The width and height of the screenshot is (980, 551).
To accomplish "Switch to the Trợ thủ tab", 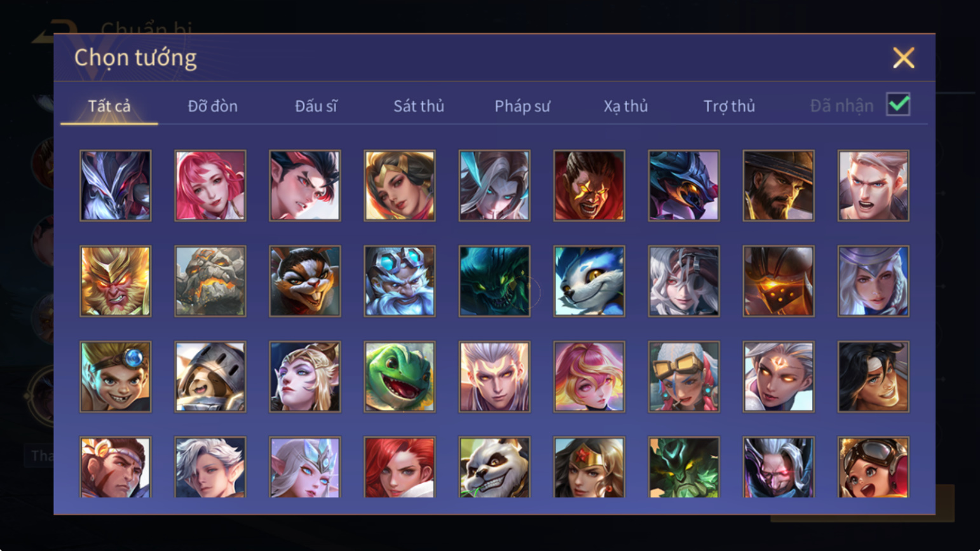I will click(x=729, y=106).
